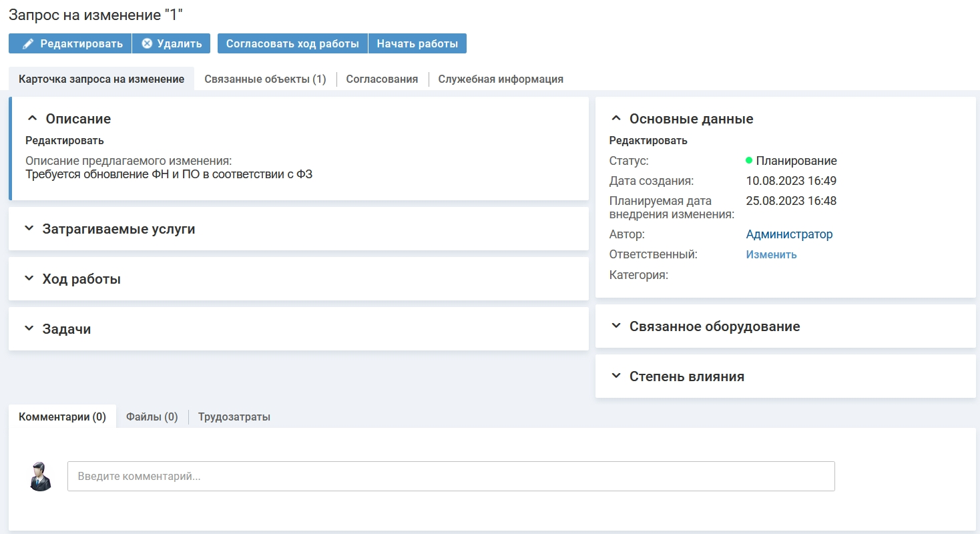Click the user avatar beside comment field

click(41, 477)
